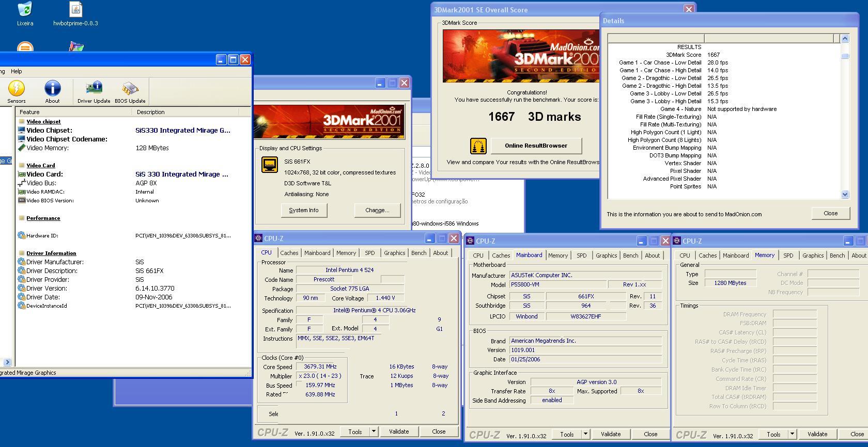
Task: Close the 3DMark Details dialog
Action: (830, 213)
